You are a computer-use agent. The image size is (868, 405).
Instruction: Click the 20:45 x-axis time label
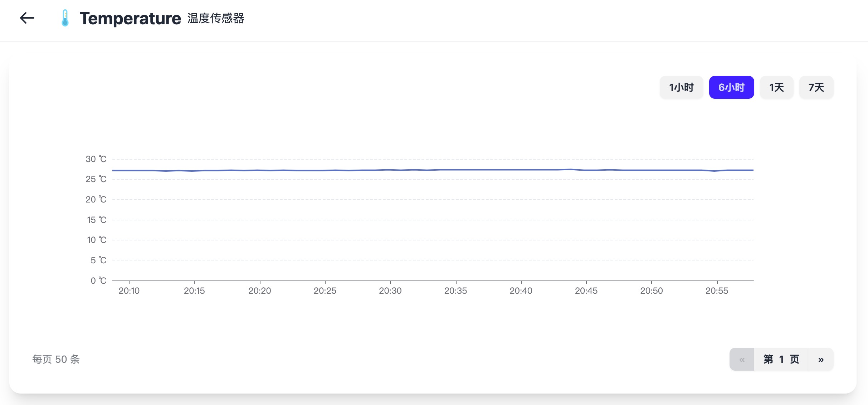pos(586,291)
